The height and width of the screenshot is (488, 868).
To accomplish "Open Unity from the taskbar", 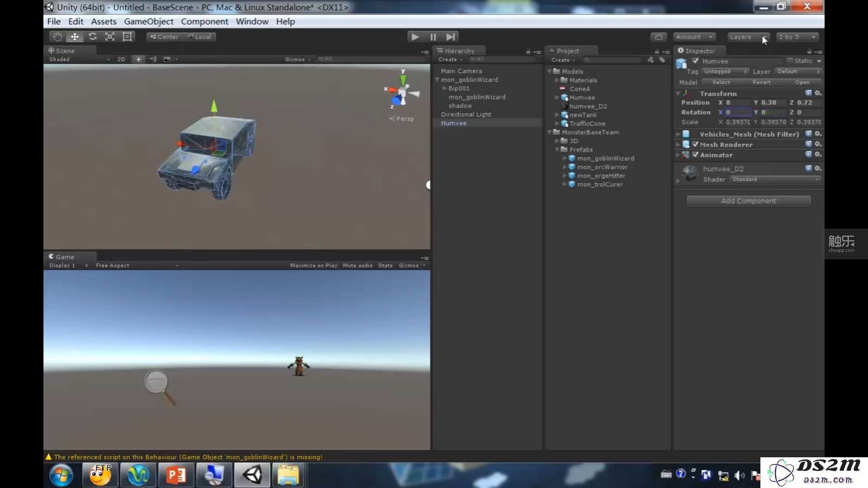I will coord(252,475).
